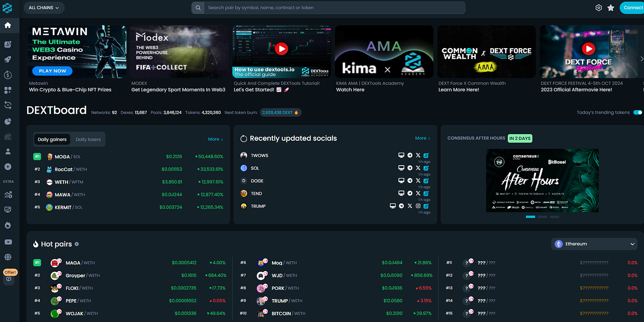Click the info icon beside Hot pairs
644x322 pixels.
[77, 244]
